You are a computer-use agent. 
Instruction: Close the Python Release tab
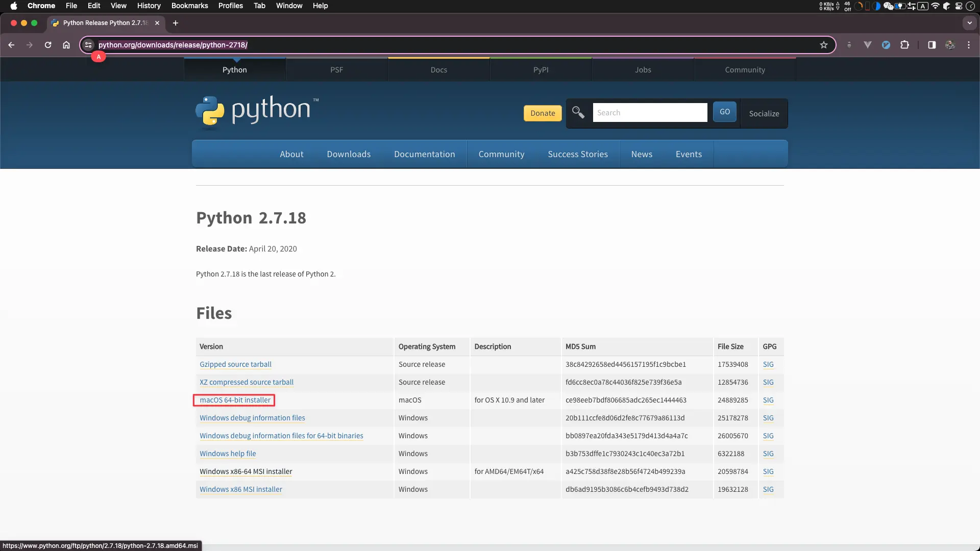(x=157, y=23)
